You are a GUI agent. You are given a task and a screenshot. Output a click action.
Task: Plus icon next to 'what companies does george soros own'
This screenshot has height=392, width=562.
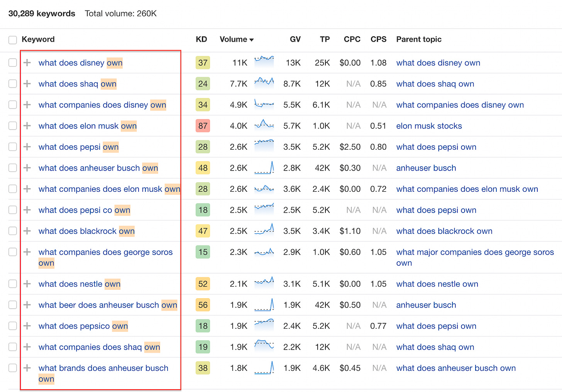click(x=27, y=252)
